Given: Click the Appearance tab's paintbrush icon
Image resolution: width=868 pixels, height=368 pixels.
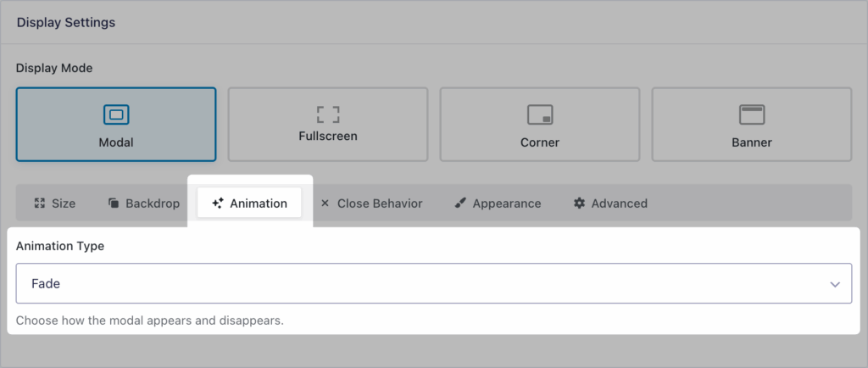Looking at the screenshot, I should pyautogui.click(x=459, y=204).
